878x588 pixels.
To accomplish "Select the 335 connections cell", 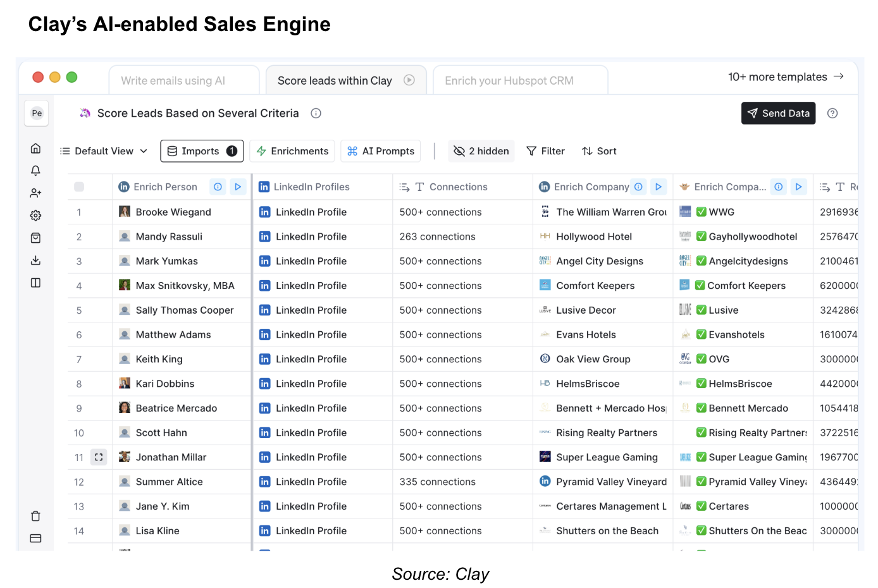I will [462, 482].
